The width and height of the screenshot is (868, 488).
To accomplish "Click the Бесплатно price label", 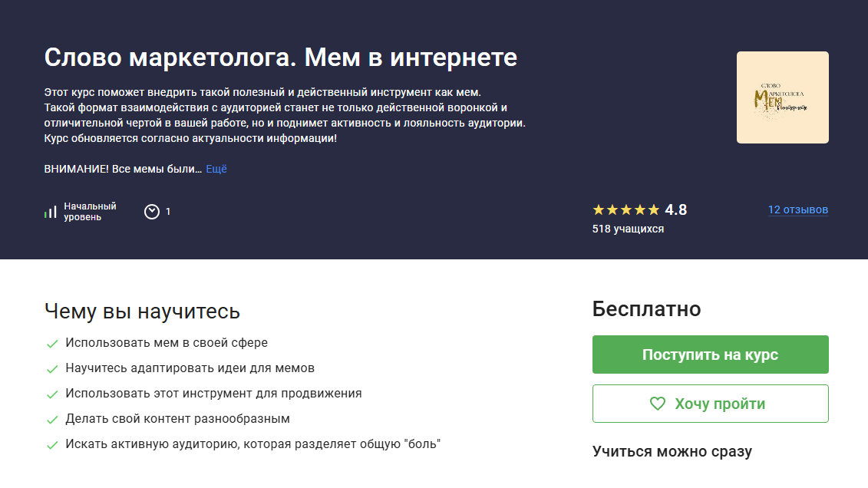I will point(646,309).
